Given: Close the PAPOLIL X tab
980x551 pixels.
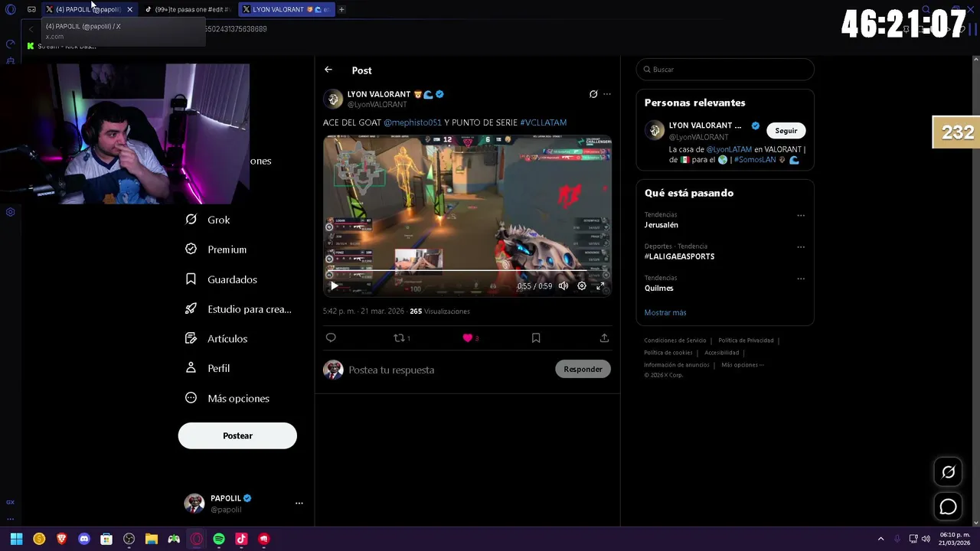Looking at the screenshot, I should (x=129, y=9).
